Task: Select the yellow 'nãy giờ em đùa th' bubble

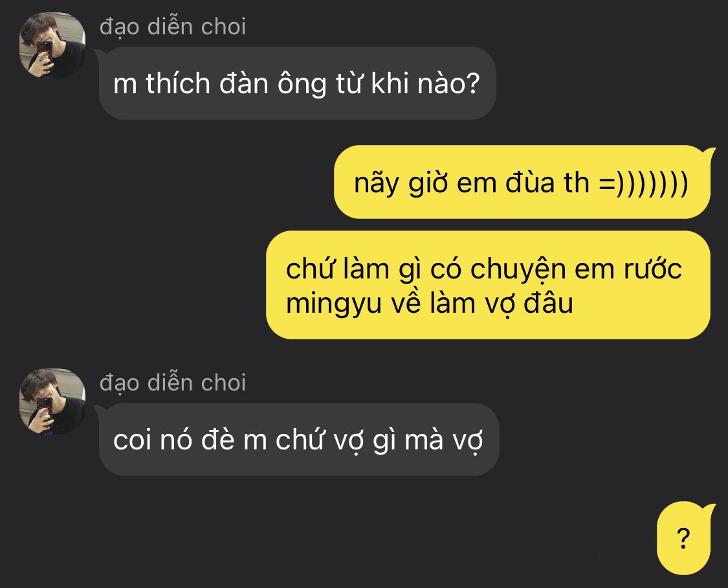Action: [522, 182]
